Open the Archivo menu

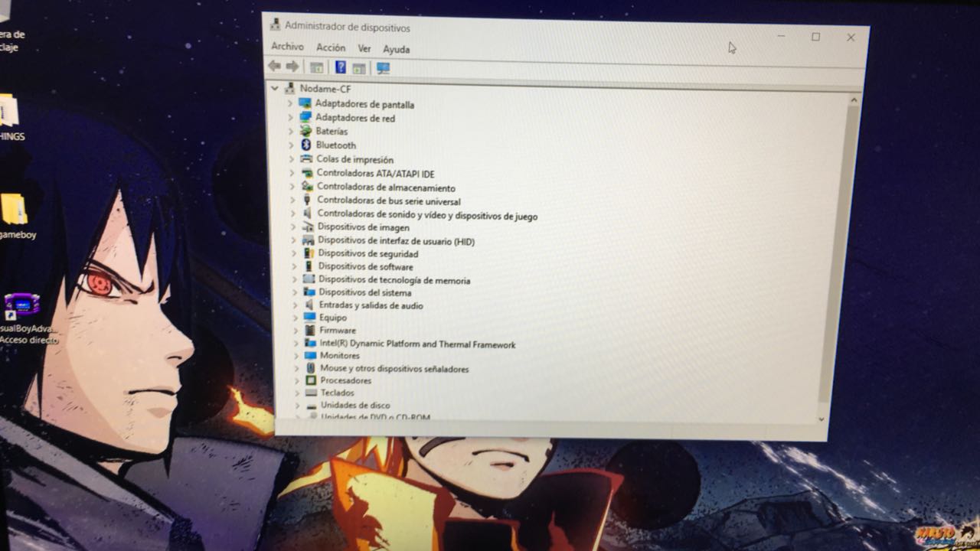coord(287,47)
